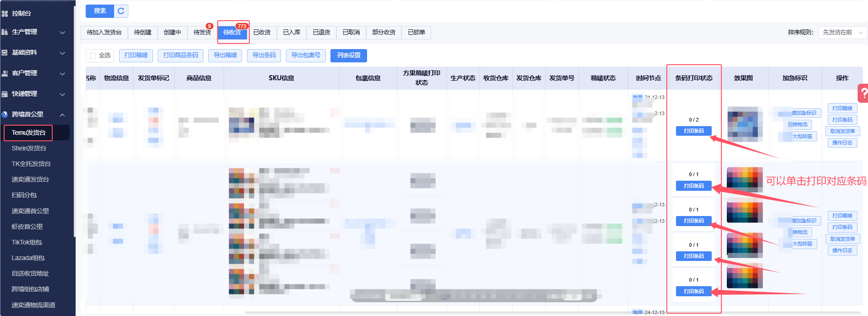The height and width of the screenshot is (316, 868).
Task: Click 打印箱唛 in first order's 操作 column
Action: click(x=842, y=109)
